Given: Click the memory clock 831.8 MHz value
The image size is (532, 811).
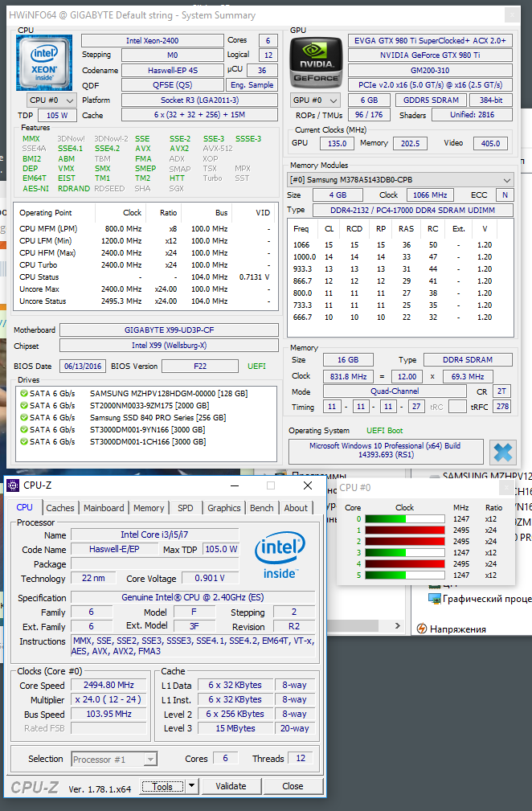Looking at the screenshot, I should (349, 376).
